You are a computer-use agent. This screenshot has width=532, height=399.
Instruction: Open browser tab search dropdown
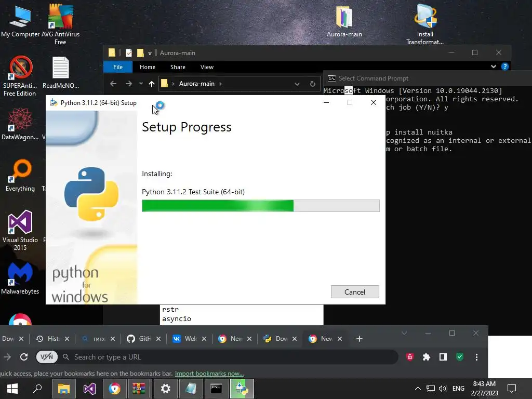[404, 333]
